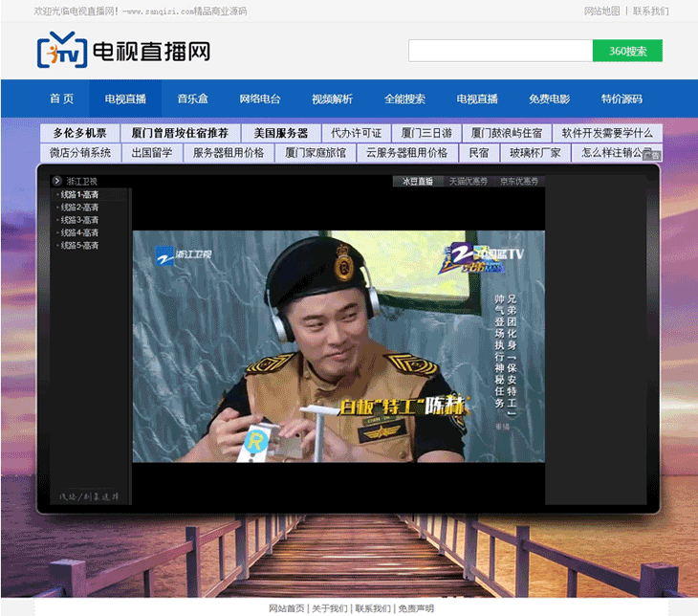Open the 视频解析 menu item
The width and height of the screenshot is (698, 616).
tap(332, 99)
